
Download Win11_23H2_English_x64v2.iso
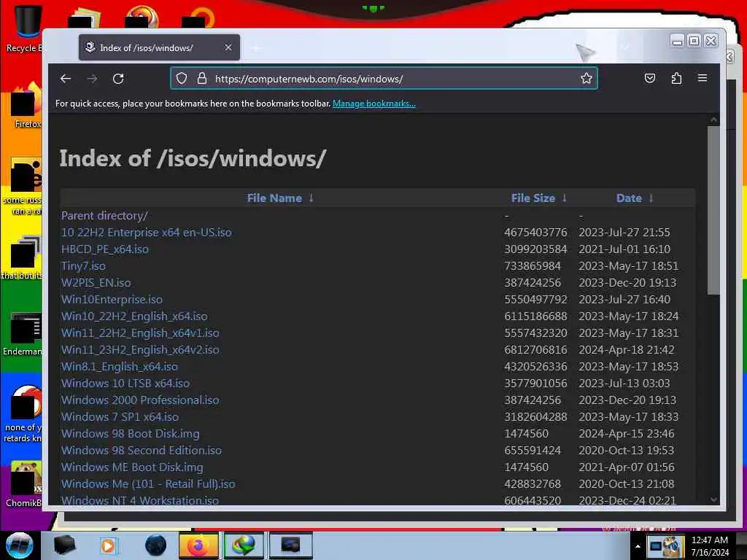(140, 349)
